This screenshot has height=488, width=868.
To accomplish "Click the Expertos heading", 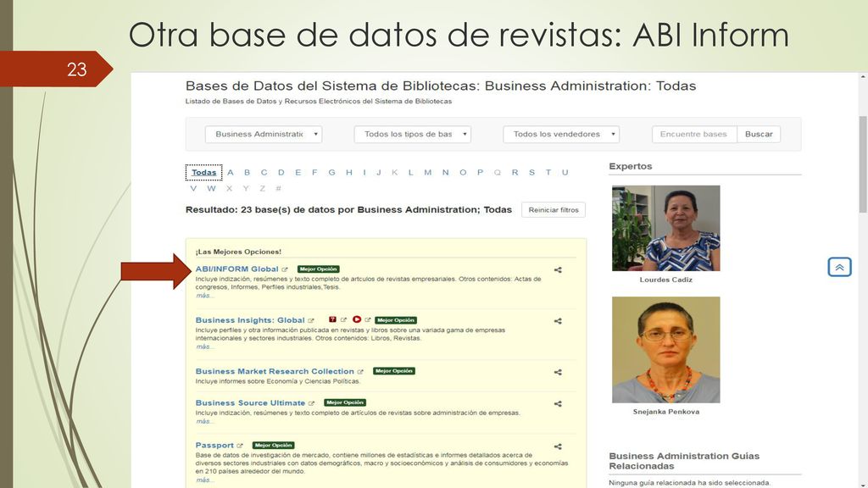I will tap(631, 166).
